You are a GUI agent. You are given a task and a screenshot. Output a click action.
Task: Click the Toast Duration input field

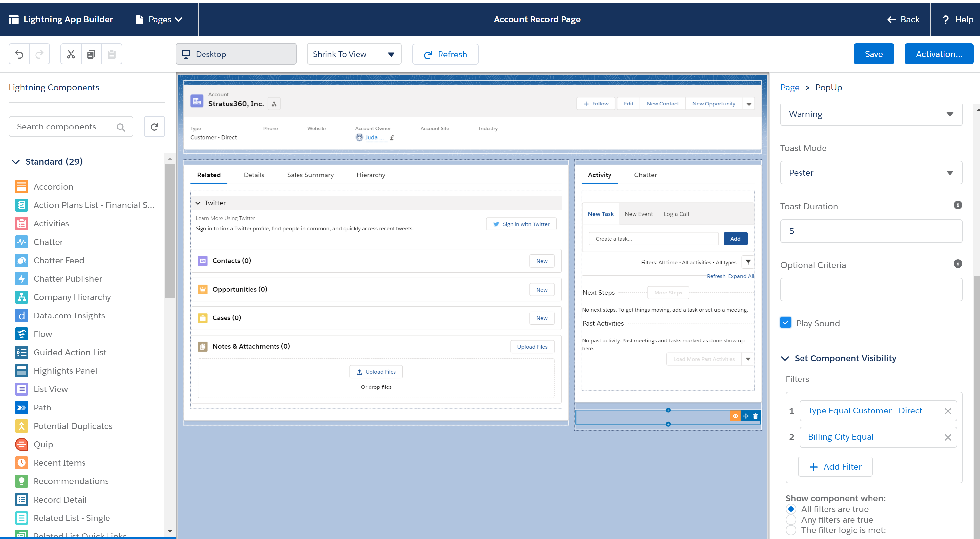[x=872, y=230]
